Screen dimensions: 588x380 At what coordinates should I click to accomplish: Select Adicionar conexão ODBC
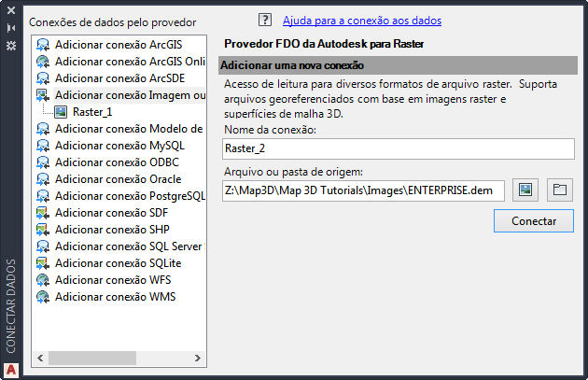pyautogui.click(x=117, y=162)
